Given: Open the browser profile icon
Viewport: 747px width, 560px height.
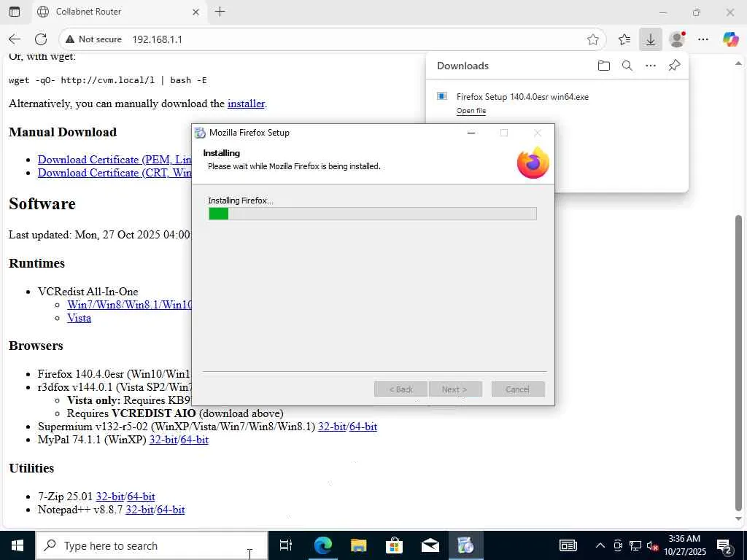Looking at the screenshot, I should click(x=677, y=39).
